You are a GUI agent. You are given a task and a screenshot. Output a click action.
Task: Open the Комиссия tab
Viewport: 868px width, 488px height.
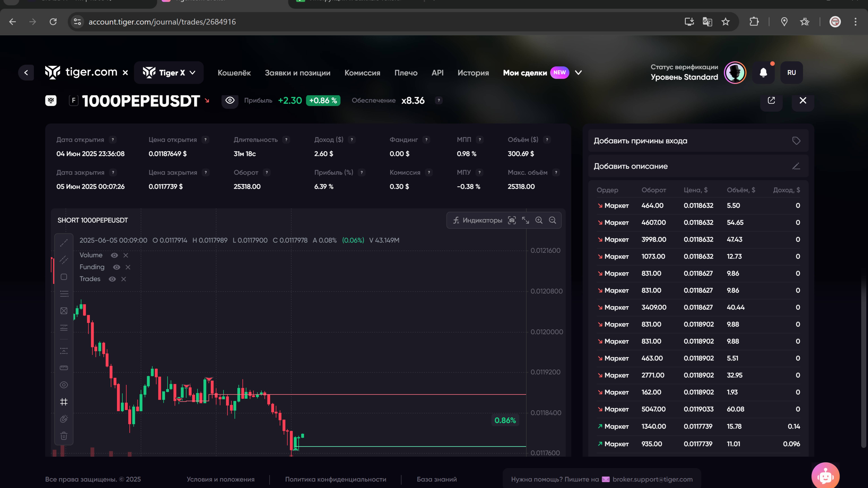pyautogui.click(x=362, y=73)
